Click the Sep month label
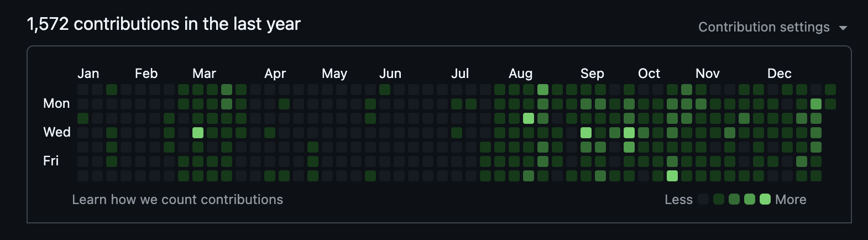Image resolution: width=868 pixels, height=240 pixels. click(592, 74)
